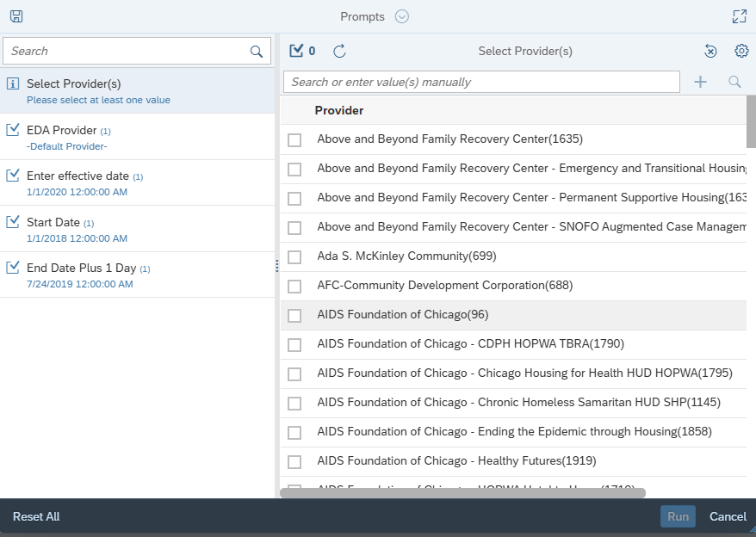This screenshot has width=756, height=537.
Task: Click the '-Default Provider-' value text
Action: pyautogui.click(x=67, y=146)
